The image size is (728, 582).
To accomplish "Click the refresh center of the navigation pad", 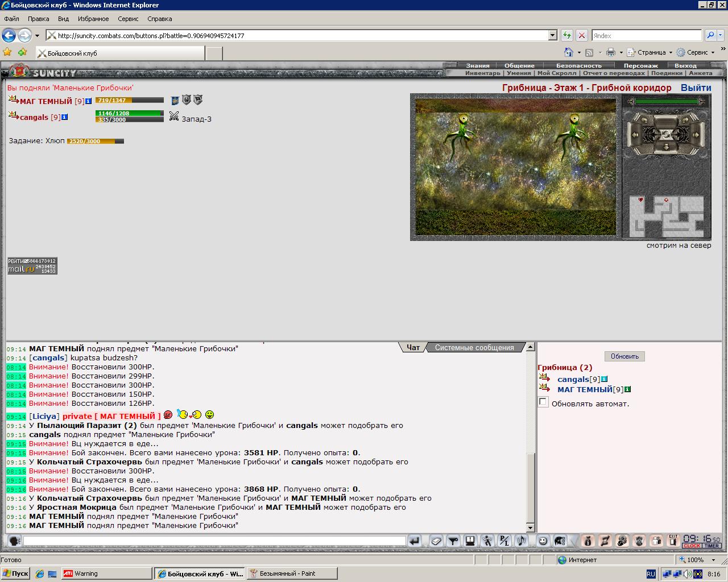I will [666, 135].
